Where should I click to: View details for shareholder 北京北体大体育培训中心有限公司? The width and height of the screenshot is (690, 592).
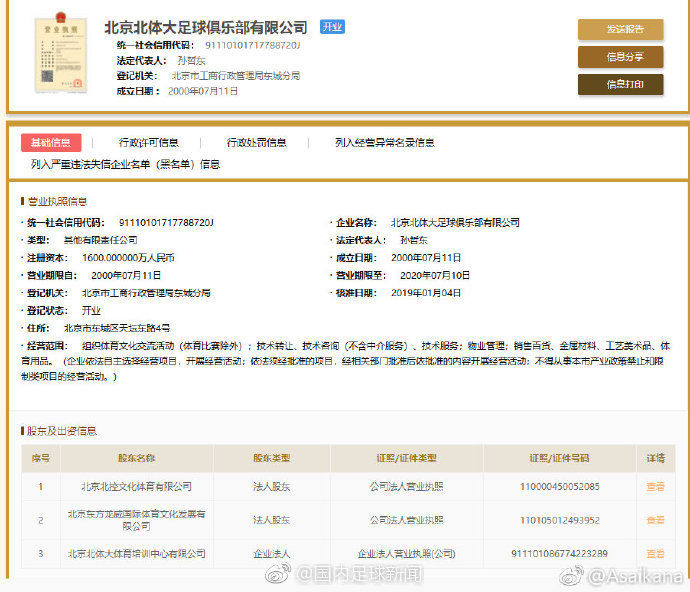[x=655, y=554]
